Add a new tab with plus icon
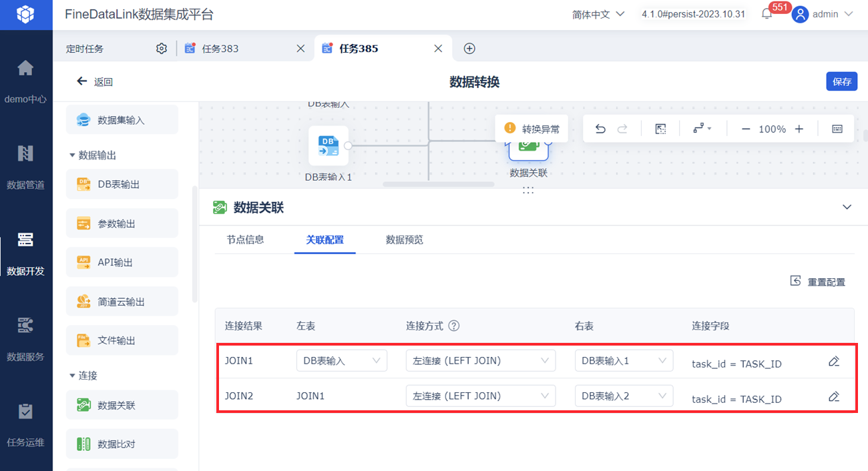The width and height of the screenshot is (868, 471). click(469, 48)
